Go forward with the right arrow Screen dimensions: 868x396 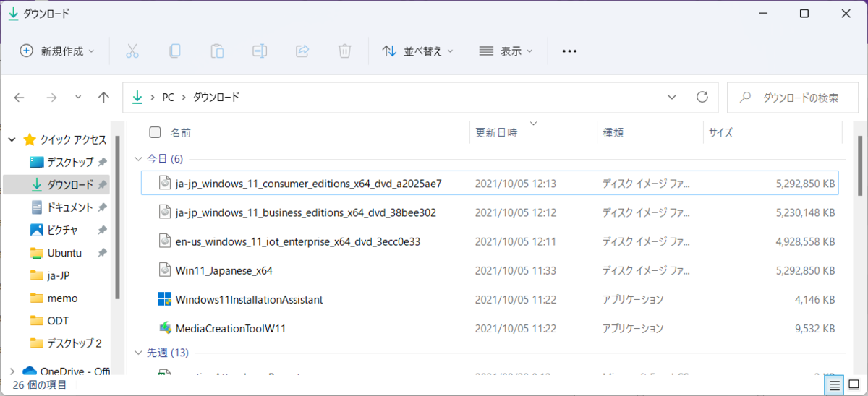coord(51,97)
